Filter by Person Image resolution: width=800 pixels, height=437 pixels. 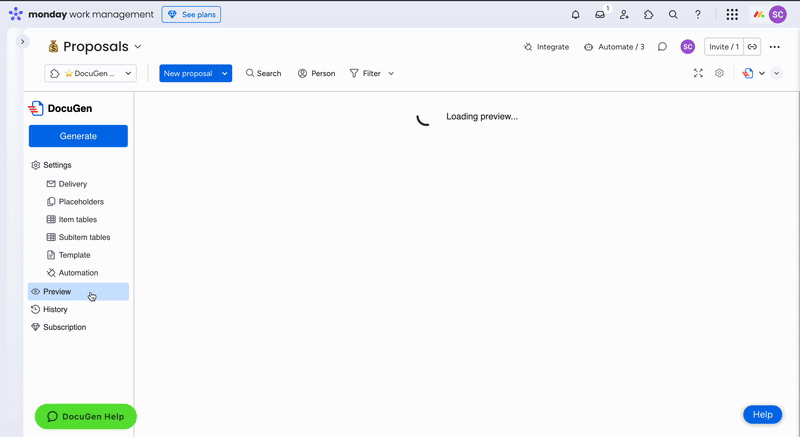pyautogui.click(x=316, y=73)
